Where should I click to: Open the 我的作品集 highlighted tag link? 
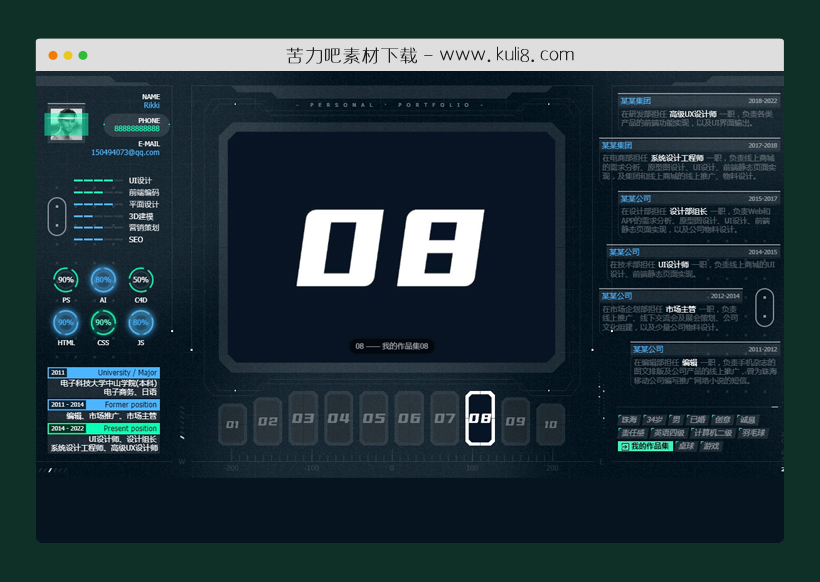point(645,446)
